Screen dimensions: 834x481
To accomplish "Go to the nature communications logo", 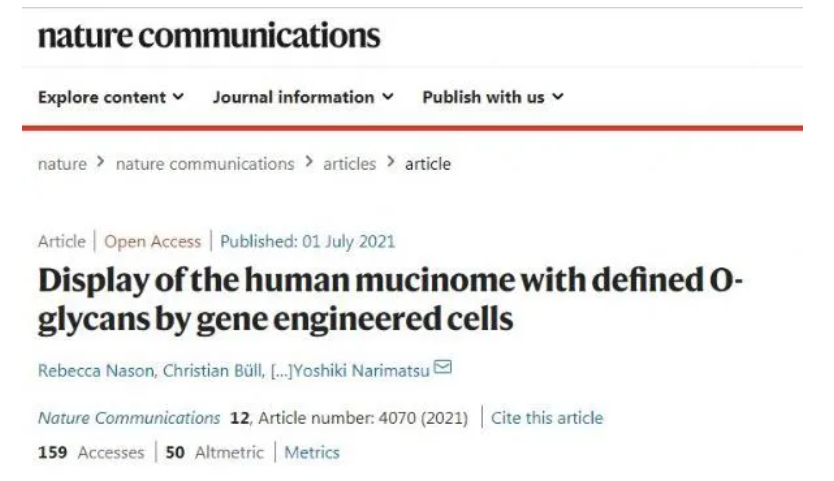I will coord(209,36).
